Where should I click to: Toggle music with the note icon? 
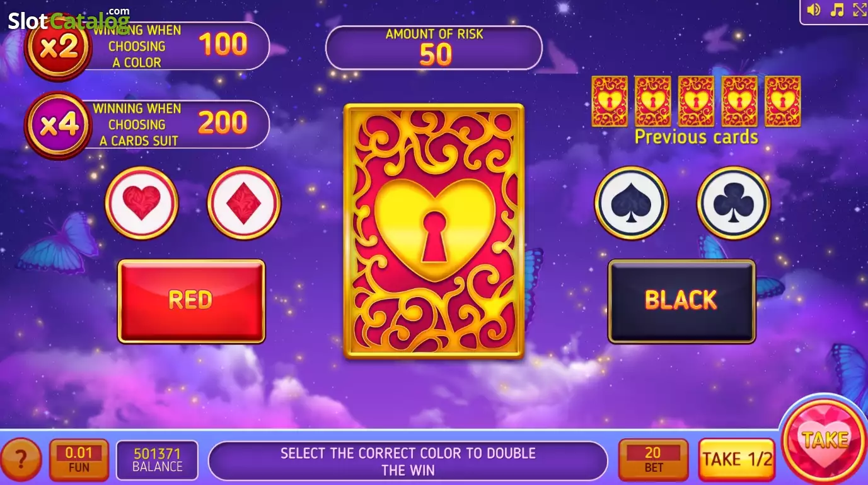click(x=837, y=9)
